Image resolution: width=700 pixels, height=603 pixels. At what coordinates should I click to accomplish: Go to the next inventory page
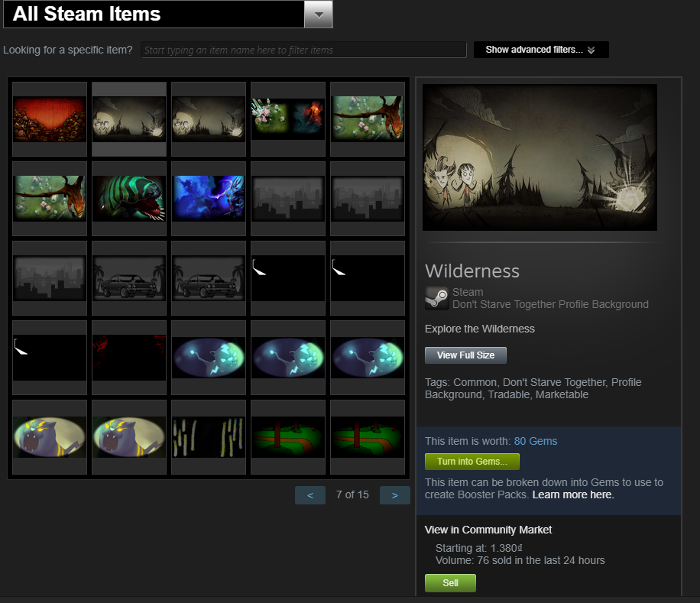point(394,495)
